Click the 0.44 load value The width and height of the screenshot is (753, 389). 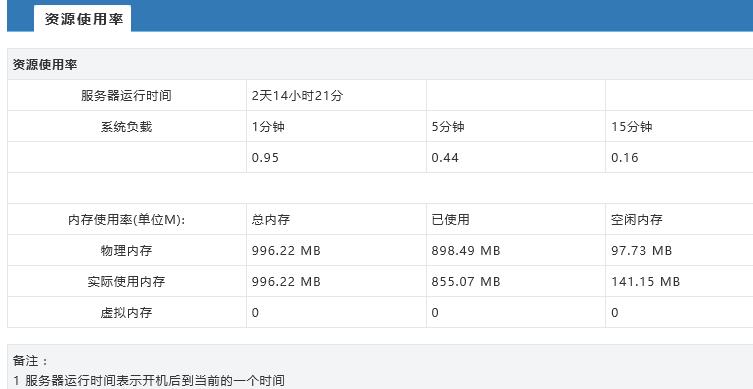(x=445, y=158)
